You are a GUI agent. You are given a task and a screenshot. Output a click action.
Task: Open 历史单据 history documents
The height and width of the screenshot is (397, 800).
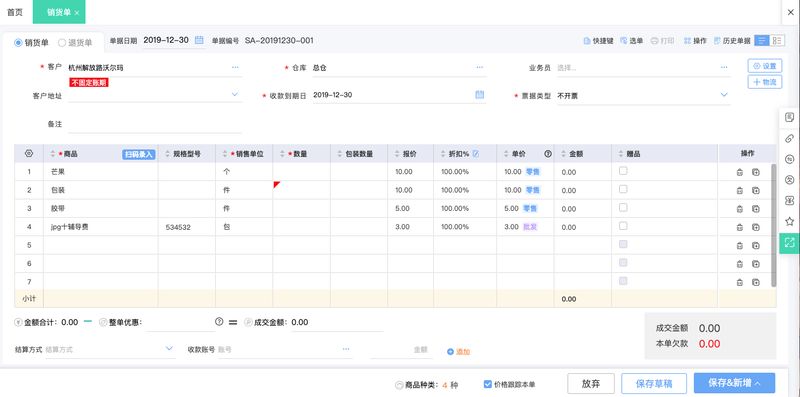[732, 41]
